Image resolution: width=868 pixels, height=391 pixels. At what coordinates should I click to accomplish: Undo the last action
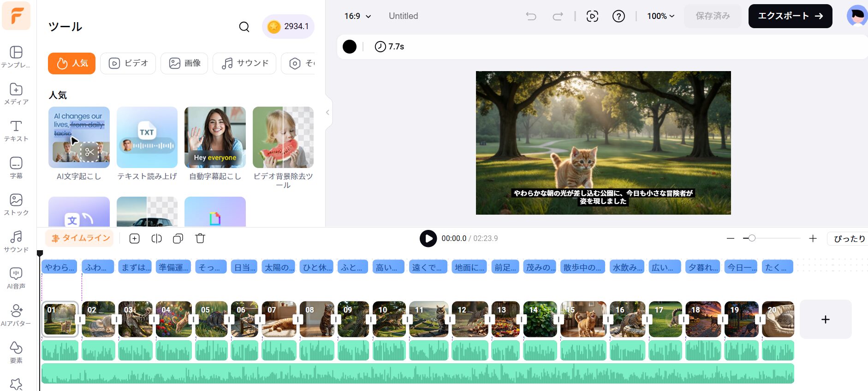(531, 16)
